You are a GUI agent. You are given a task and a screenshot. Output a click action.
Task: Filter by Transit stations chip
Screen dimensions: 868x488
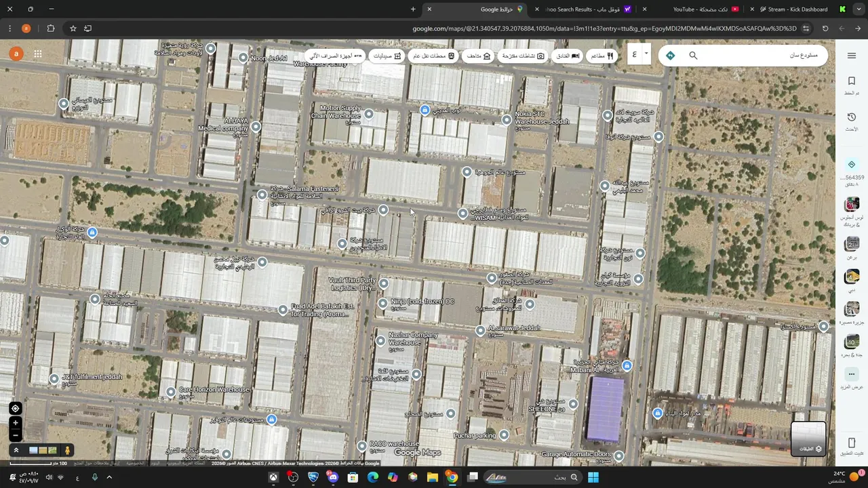coord(434,56)
